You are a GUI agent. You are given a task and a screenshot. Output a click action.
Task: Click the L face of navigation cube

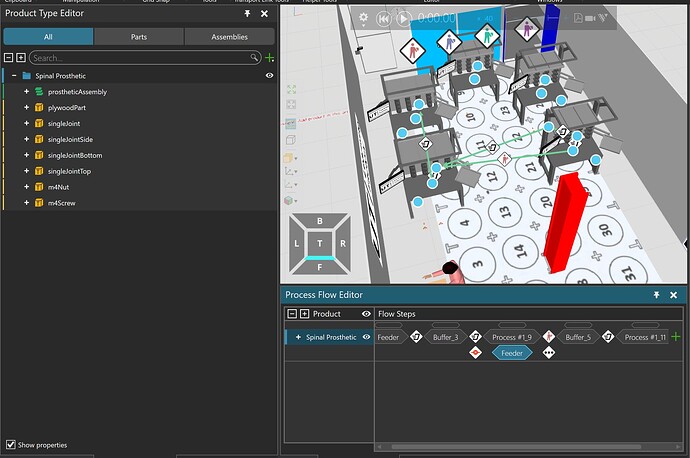tap(296, 243)
